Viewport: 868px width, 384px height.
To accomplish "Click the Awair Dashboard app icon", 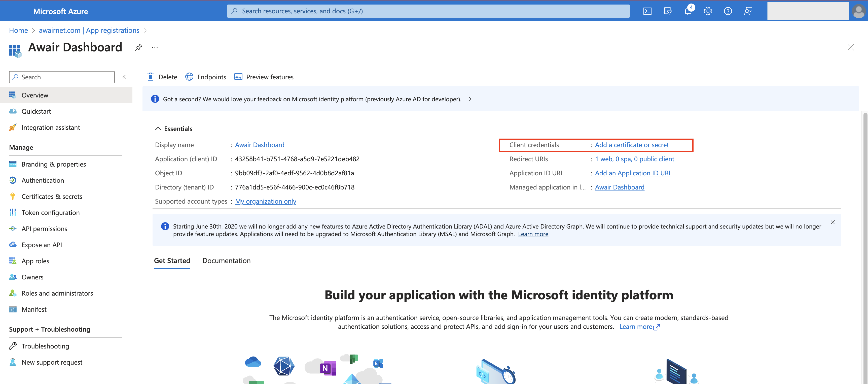I will coord(15,51).
